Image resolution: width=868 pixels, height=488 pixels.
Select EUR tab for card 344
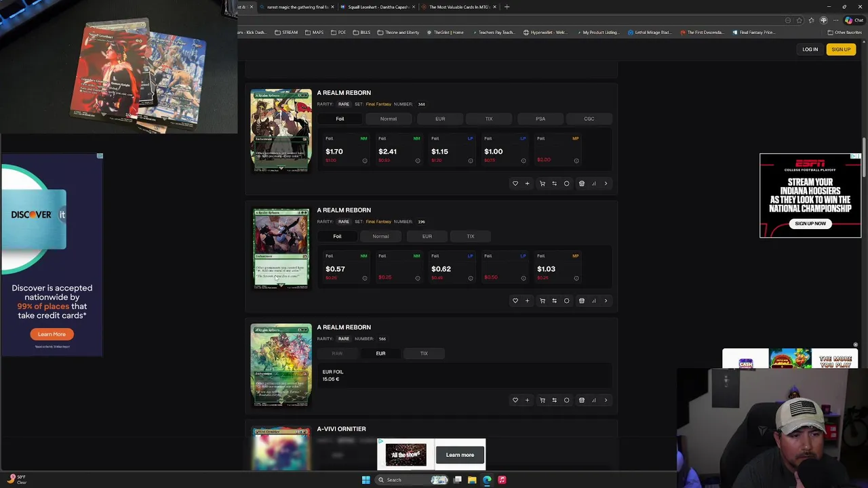[440, 119]
